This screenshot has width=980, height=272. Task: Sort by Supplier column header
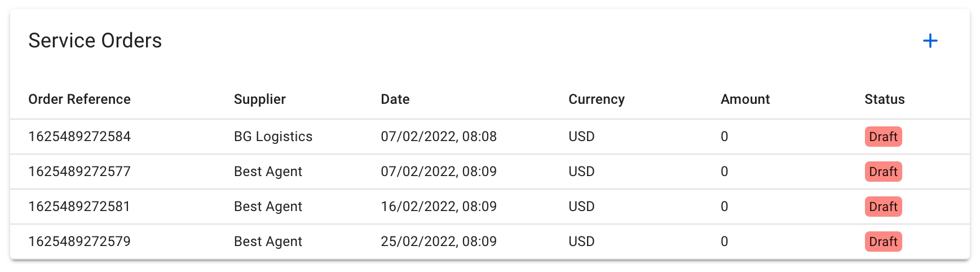[259, 99]
